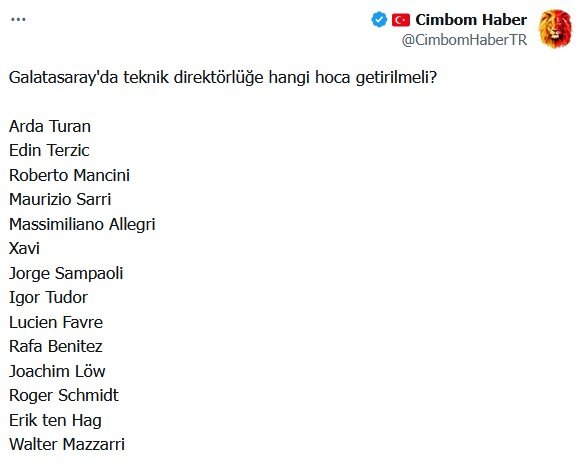This screenshot has height=470, width=588.
Task: Open the three-dots more options menu
Action: pyautogui.click(x=18, y=20)
